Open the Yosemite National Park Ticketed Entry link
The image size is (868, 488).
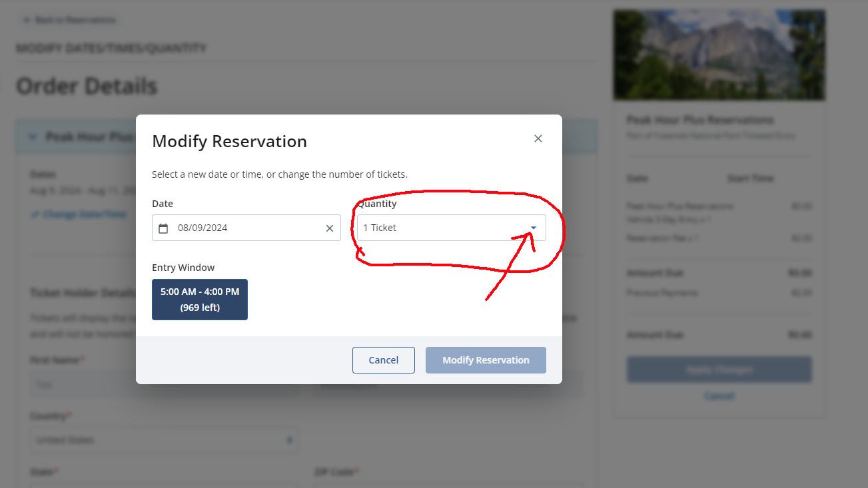[x=711, y=136]
